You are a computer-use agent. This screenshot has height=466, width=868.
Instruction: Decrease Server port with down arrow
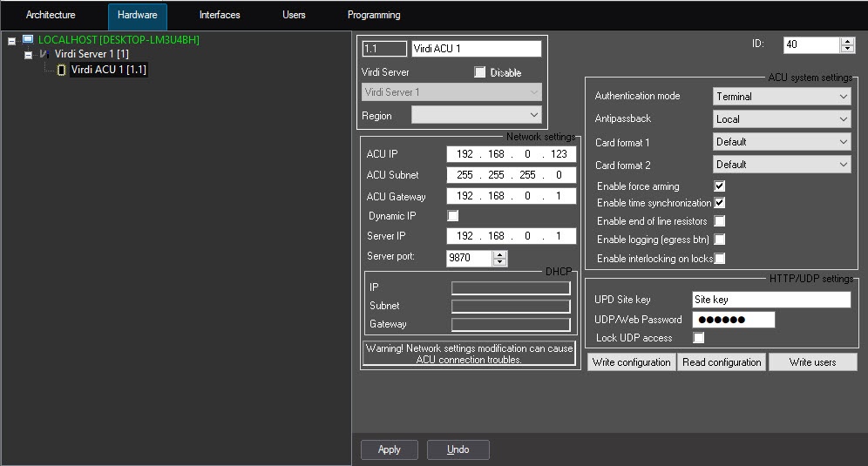[499, 262]
